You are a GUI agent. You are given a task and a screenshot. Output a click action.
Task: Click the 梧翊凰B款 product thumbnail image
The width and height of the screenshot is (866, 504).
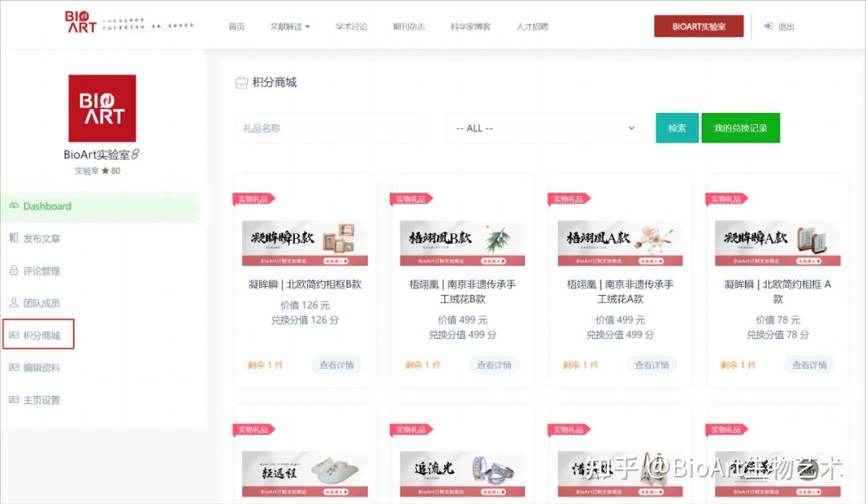462,241
